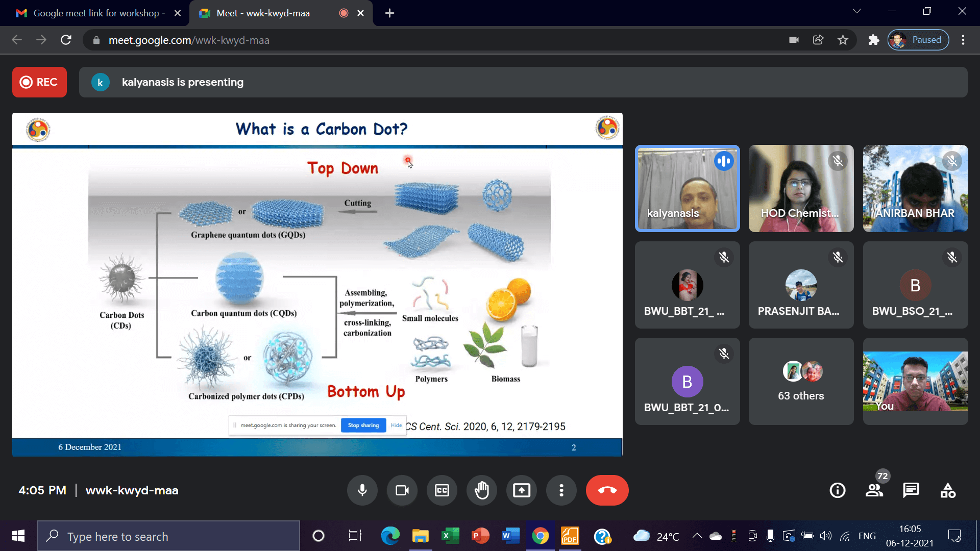Toggle microphone mute in call controls
The height and width of the screenshot is (551, 980).
coord(362,490)
